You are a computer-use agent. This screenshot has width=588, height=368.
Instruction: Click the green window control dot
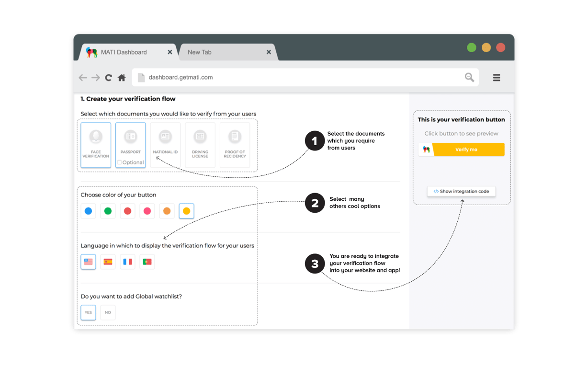472,47
